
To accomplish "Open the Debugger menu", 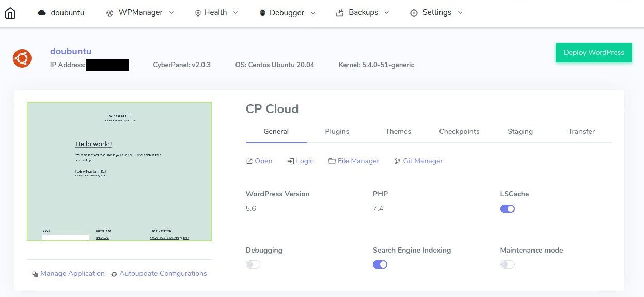I will (x=288, y=13).
